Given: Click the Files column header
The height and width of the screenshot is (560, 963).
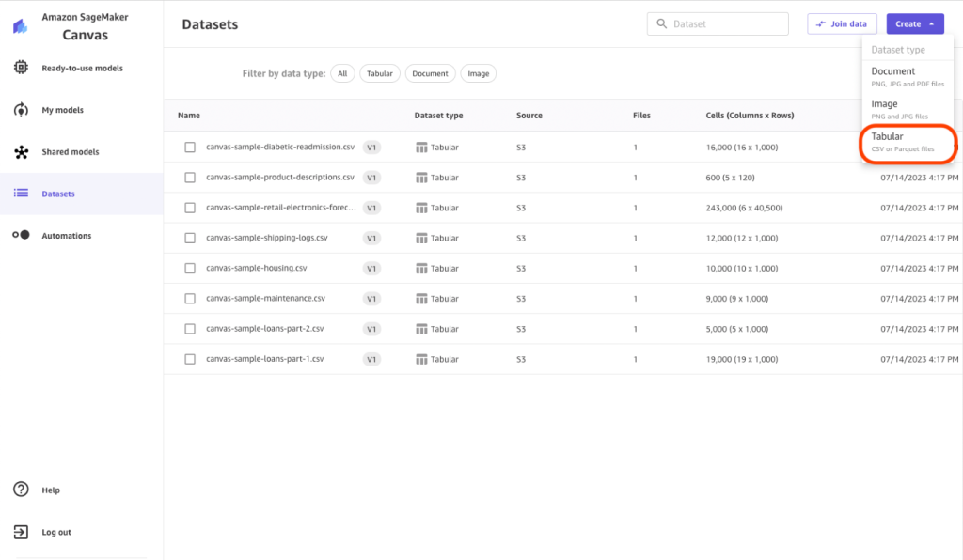Looking at the screenshot, I should tap(641, 116).
